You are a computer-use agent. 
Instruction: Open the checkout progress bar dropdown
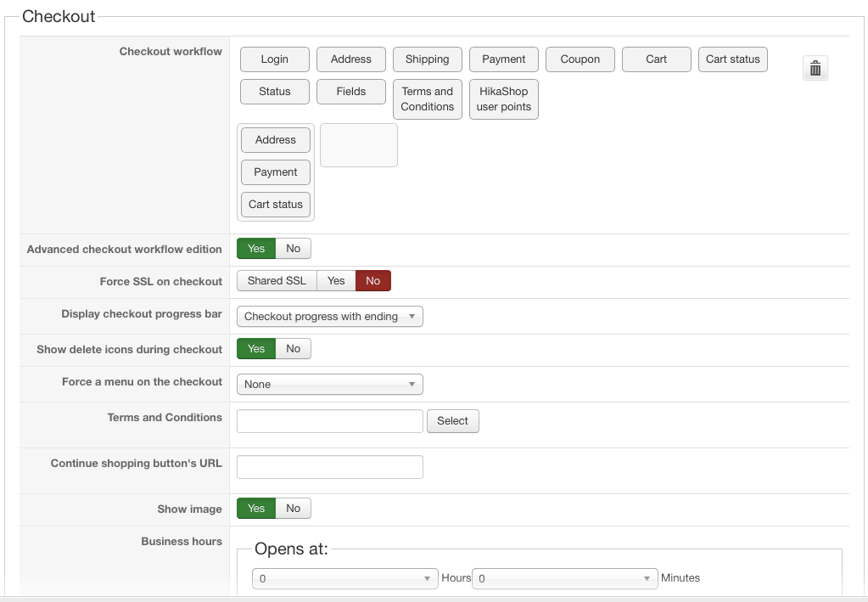pos(329,317)
